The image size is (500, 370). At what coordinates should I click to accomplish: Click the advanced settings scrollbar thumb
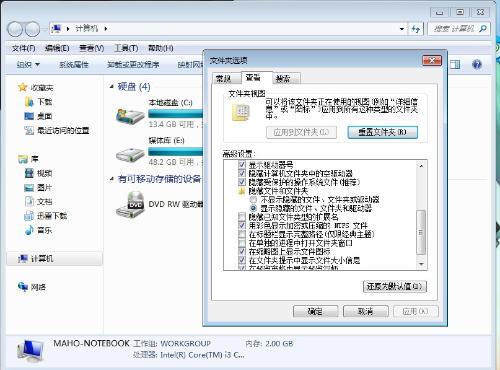pos(421,232)
